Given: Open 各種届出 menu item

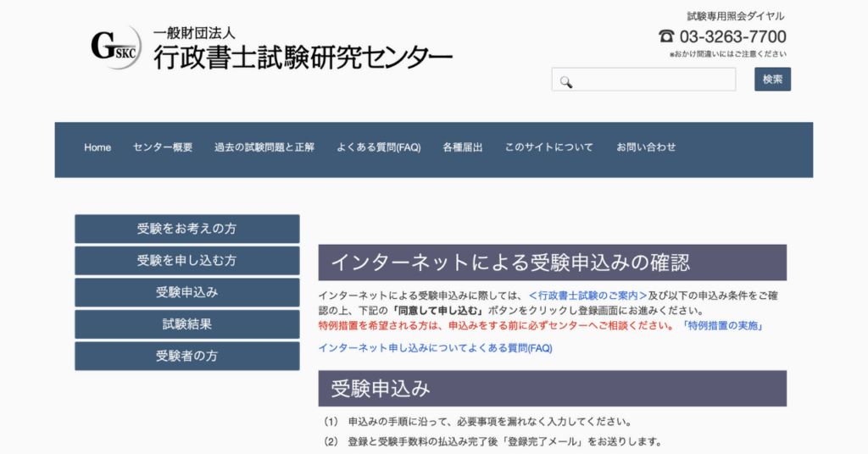Looking at the screenshot, I should (462, 147).
